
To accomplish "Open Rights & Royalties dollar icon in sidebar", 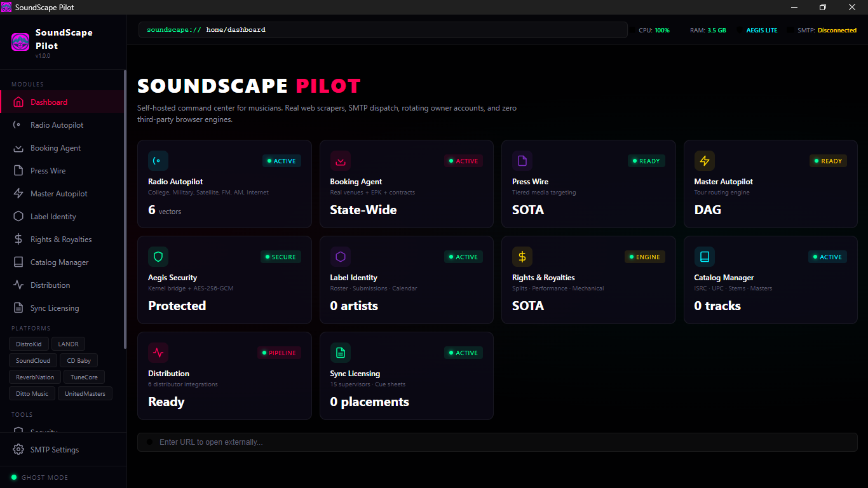I will point(18,240).
